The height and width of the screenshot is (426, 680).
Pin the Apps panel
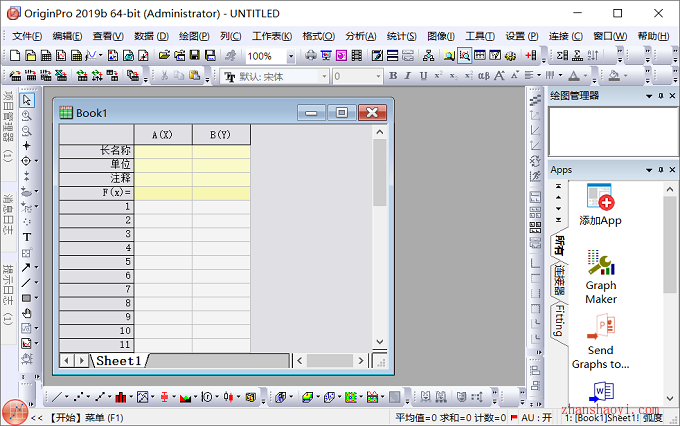661,170
